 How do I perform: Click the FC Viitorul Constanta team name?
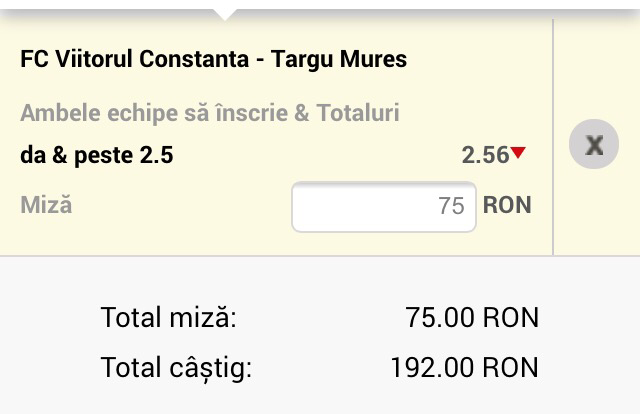pyautogui.click(x=132, y=59)
